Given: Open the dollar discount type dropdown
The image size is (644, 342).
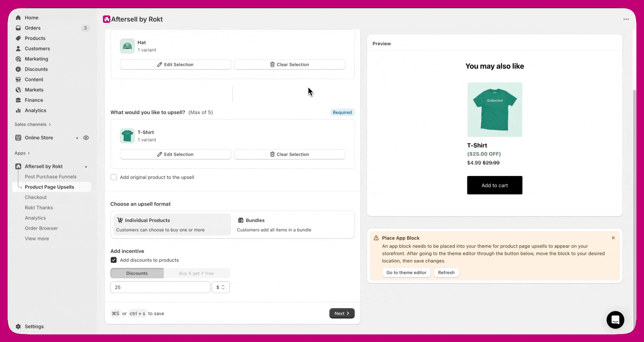Looking at the screenshot, I should [221, 287].
